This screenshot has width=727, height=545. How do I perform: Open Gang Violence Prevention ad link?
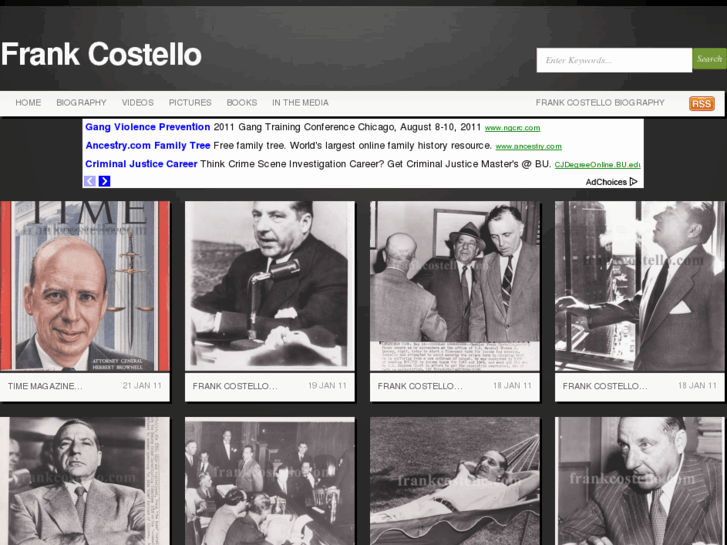click(x=147, y=127)
